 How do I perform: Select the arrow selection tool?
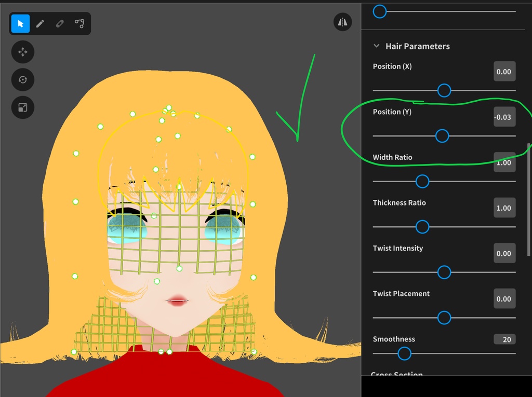point(21,23)
